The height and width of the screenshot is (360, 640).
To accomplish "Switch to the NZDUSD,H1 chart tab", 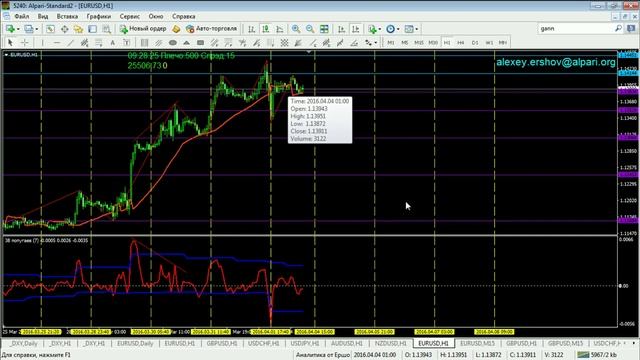I will (x=391, y=343).
